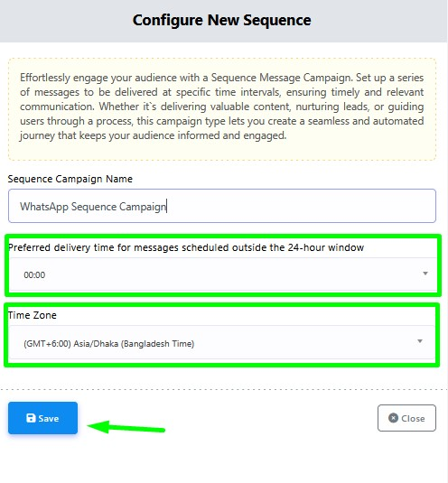Click the Time Zone dropdown arrow
Screen dimensions: 448x483
[x=420, y=341]
